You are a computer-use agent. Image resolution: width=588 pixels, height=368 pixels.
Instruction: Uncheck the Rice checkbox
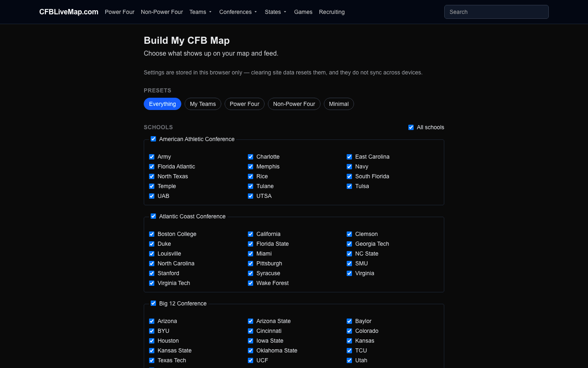(x=250, y=176)
